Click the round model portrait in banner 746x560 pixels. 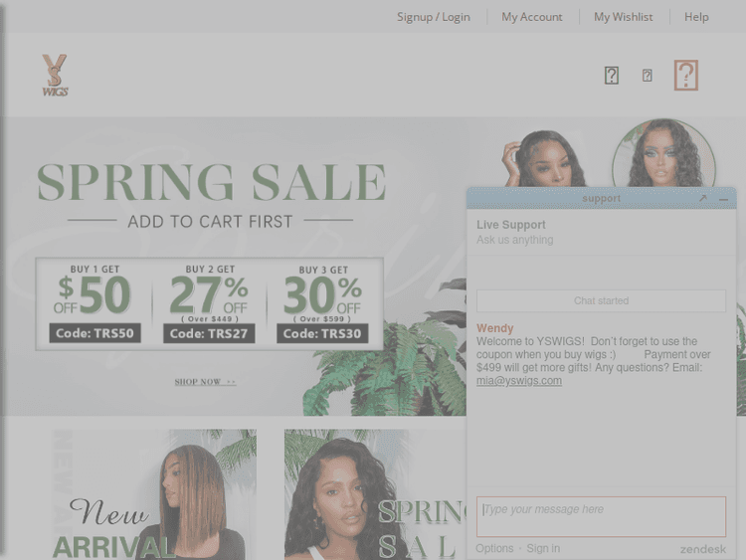pos(663,153)
